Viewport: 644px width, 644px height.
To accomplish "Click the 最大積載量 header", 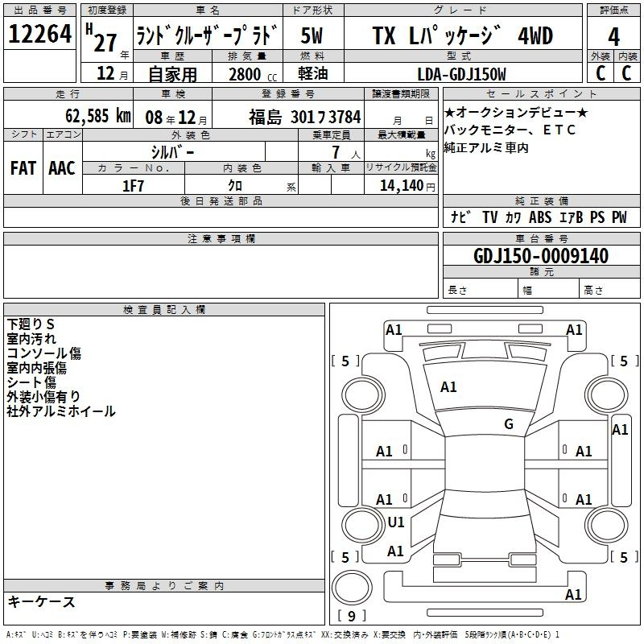I will (x=401, y=134).
